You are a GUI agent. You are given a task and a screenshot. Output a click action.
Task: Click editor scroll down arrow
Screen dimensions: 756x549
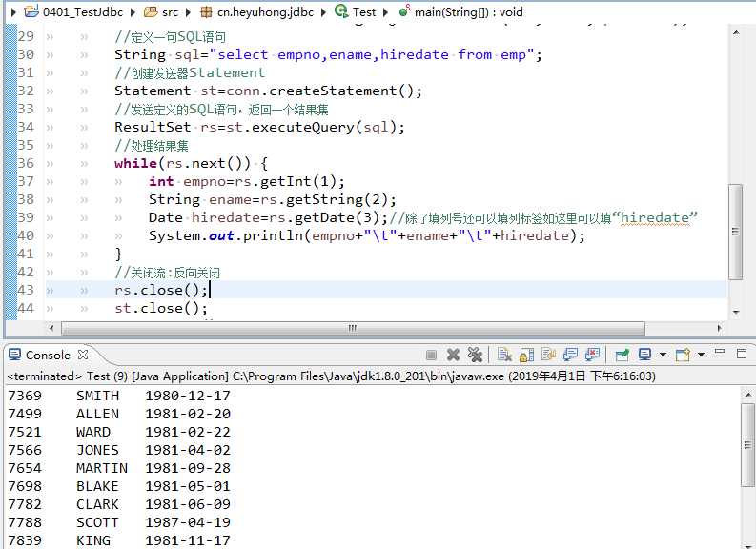(x=736, y=312)
